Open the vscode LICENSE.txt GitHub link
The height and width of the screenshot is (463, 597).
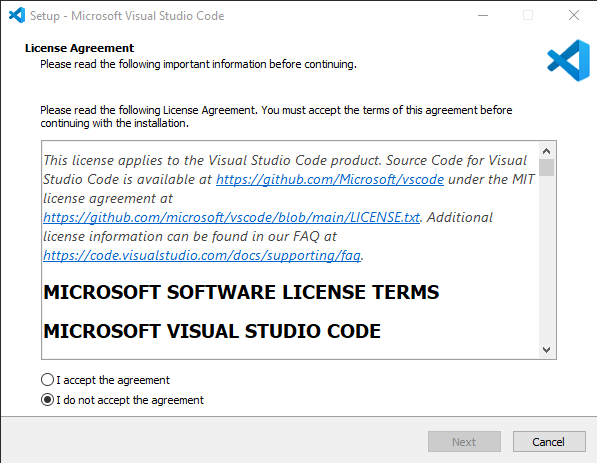[x=231, y=217]
